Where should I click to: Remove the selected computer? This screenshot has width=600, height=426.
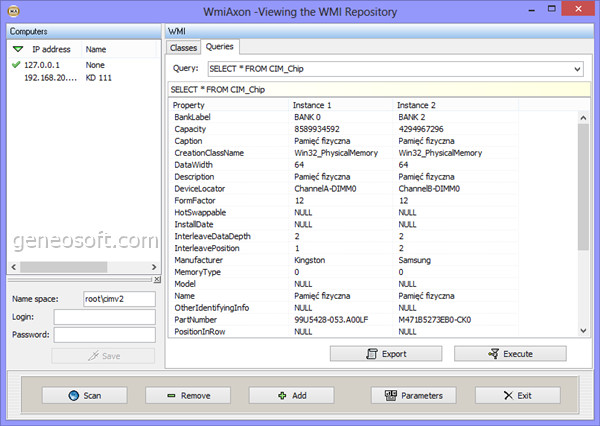tap(188, 395)
